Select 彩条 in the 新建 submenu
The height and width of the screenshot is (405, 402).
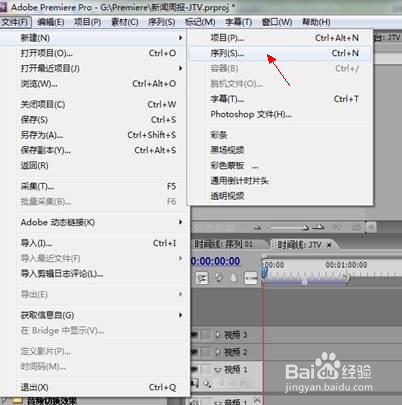pos(280,135)
